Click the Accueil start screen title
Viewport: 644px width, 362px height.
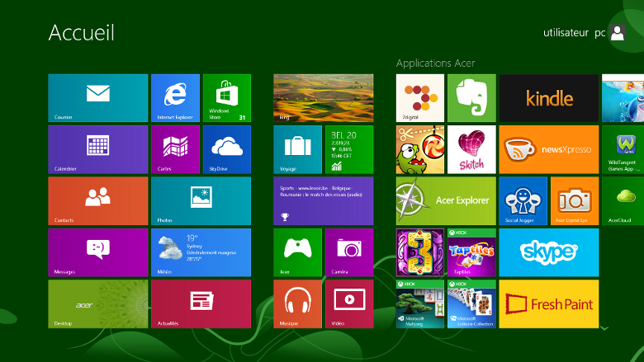click(x=81, y=33)
